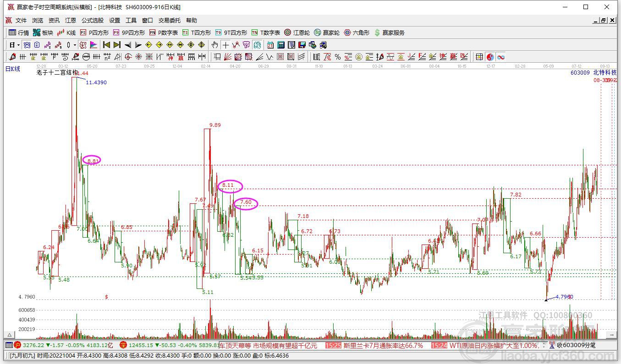Click the pink gradient flag chart icon

[93, 45]
